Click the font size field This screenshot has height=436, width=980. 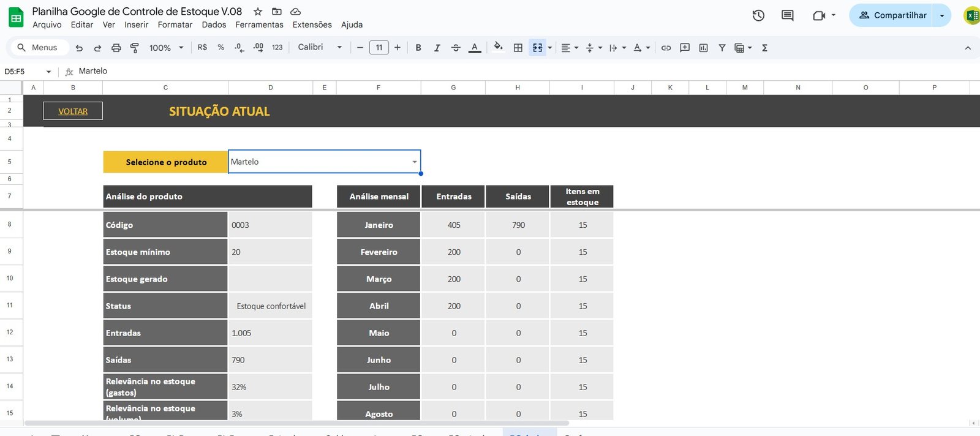click(379, 48)
